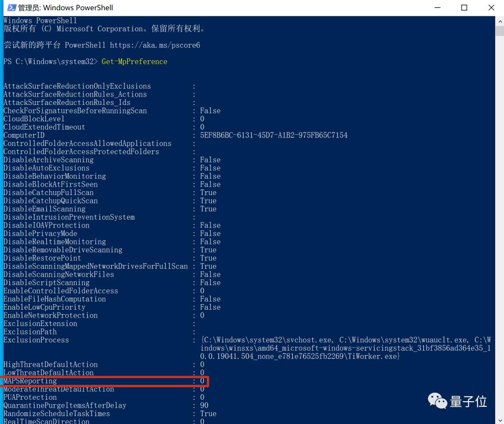Click the CheckForSignaturesBeforeRunningScan property
Screen dimensions: 504x424
[x=75, y=111]
